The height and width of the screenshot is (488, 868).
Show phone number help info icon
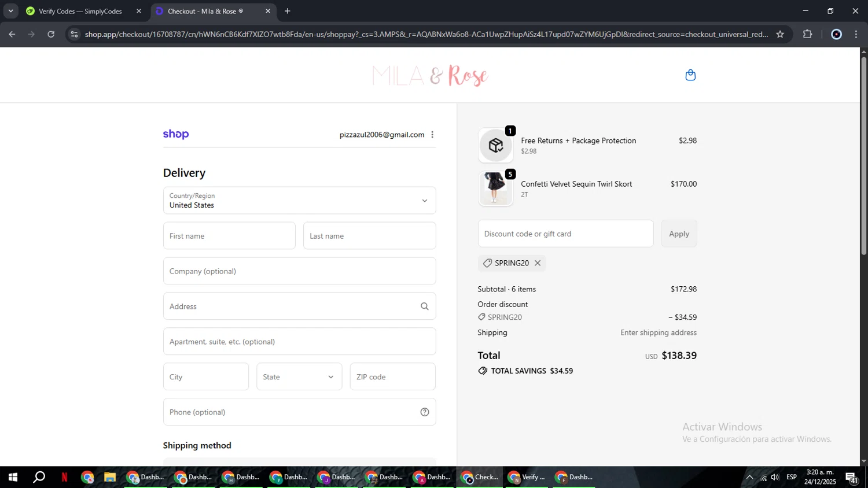424,412
